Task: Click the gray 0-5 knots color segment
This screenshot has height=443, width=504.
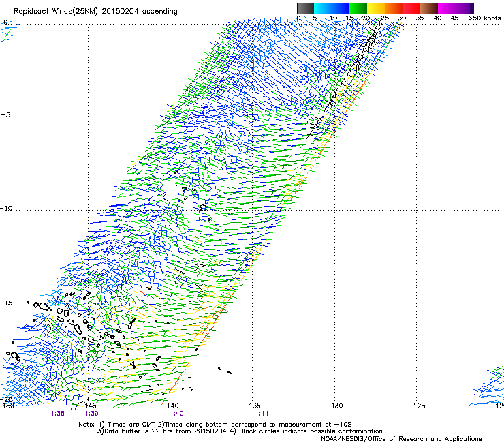Action: (305, 8)
